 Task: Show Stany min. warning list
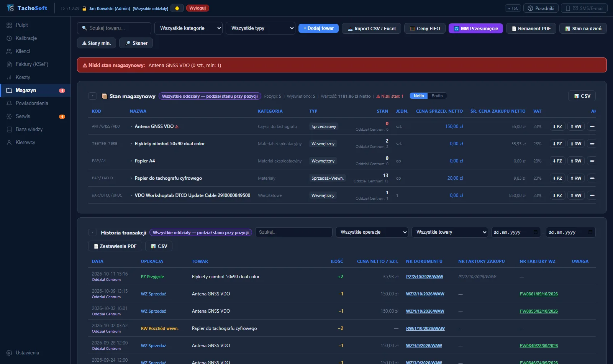[x=97, y=43]
